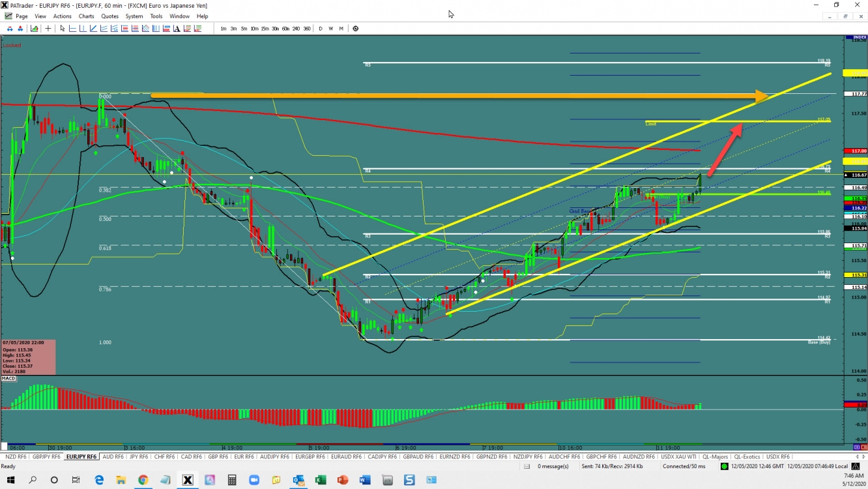
Task: Click the clock icon after the M button
Action: (355, 29)
